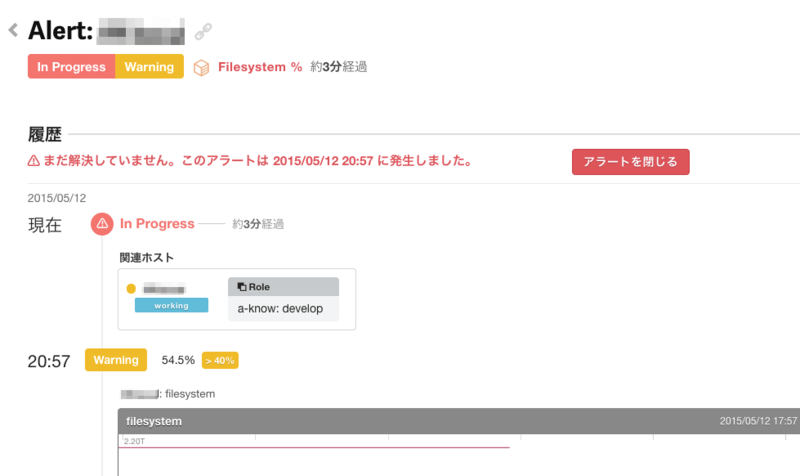This screenshot has height=476, width=800.
Task: Click the In Progress timeline heading
Action: pyautogui.click(x=157, y=223)
